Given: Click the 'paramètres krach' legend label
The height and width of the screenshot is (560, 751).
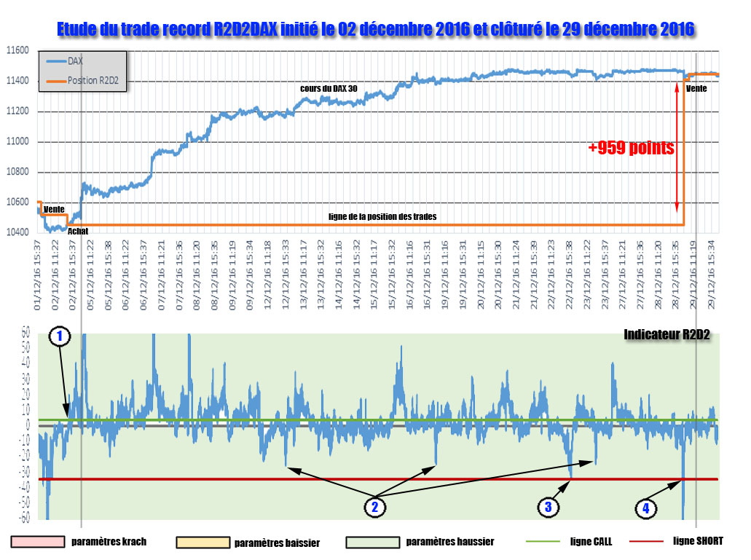Looking at the screenshot, I should 109,542.
